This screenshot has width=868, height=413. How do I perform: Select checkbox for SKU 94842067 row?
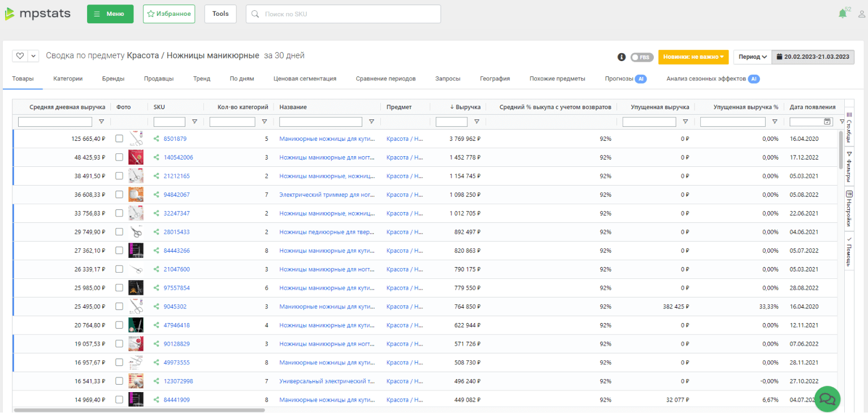click(x=119, y=195)
